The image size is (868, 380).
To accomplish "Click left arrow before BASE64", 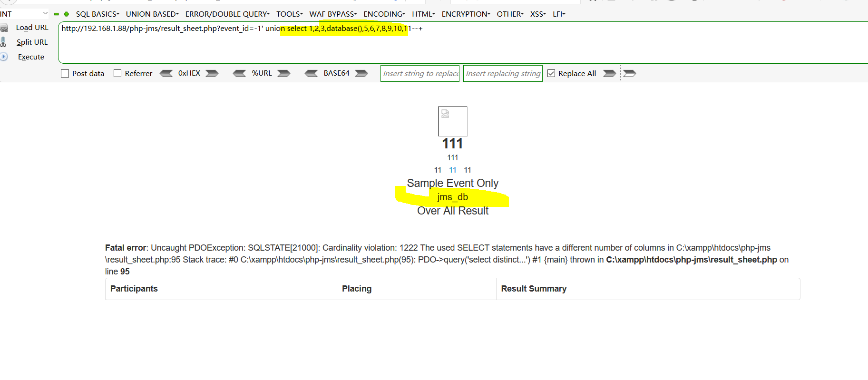I will point(311,73).
